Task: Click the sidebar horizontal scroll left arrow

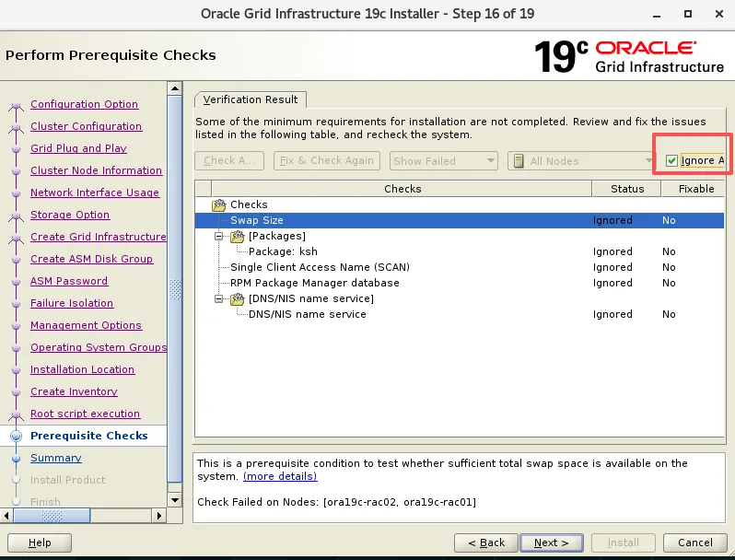Action: [x=6, y=516]
